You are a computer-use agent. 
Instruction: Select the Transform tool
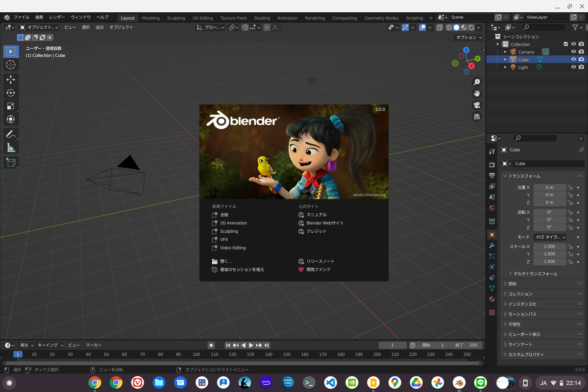click(x=11, y=119)
